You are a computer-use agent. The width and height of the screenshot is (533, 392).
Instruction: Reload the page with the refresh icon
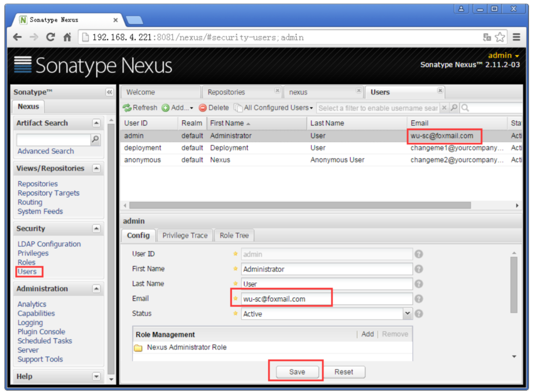pos(50,37)
